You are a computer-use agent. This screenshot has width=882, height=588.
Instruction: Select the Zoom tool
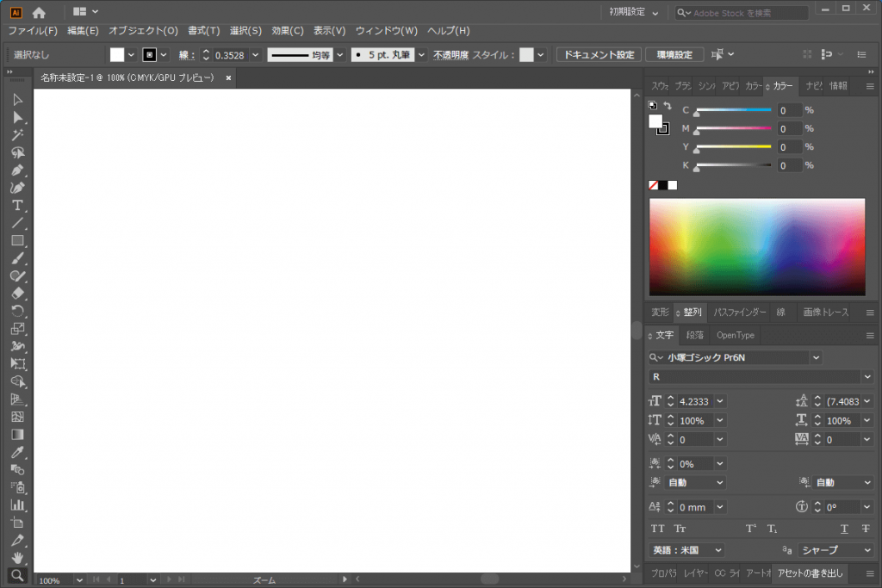pos(17,575)
